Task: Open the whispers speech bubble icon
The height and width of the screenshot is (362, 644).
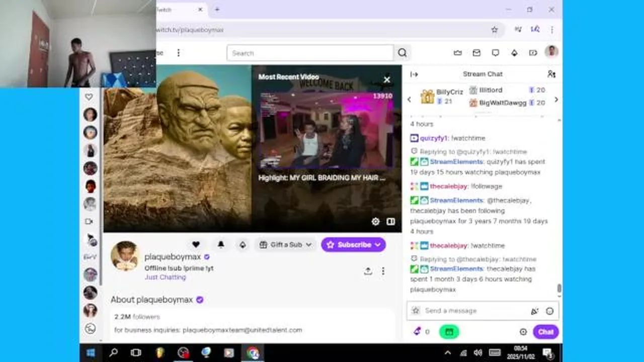Action: (x=496, y=53)
